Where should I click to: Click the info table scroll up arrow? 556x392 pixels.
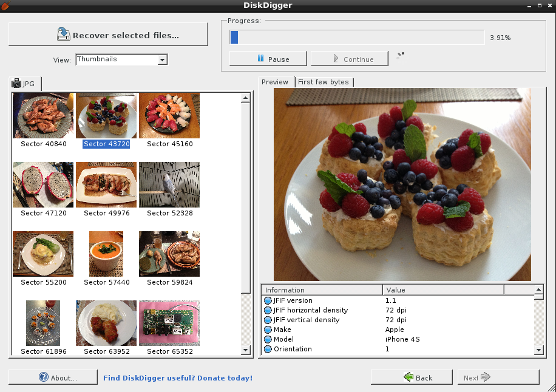pyautogui.click(x=538, y=289)
